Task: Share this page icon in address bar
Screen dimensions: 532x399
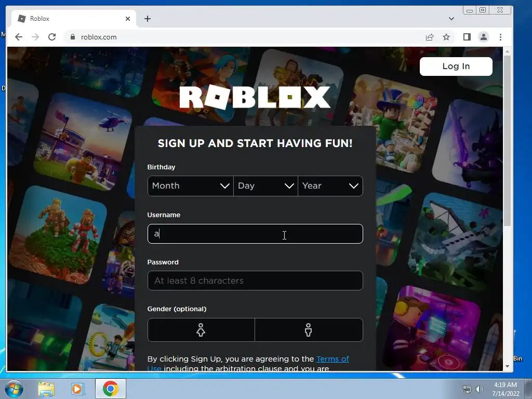Action: [430, 37]
